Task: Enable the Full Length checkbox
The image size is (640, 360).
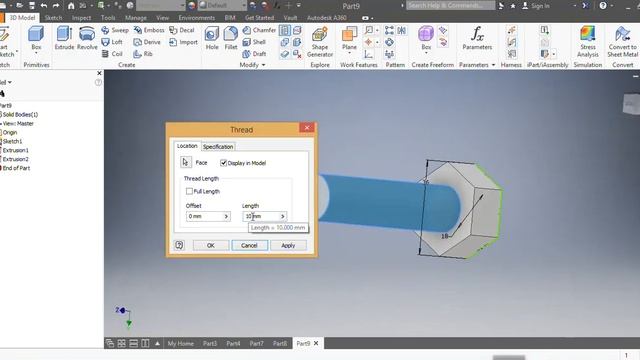Action: 189,191
